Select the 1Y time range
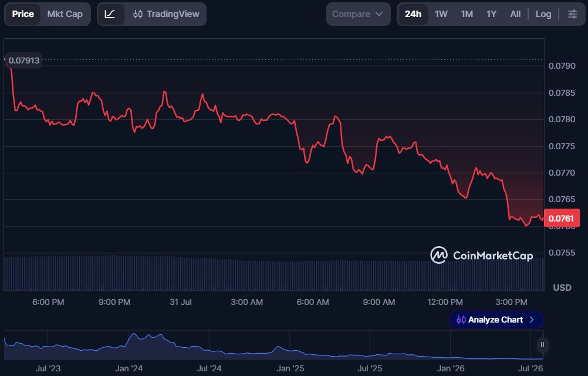 (491, 14)
